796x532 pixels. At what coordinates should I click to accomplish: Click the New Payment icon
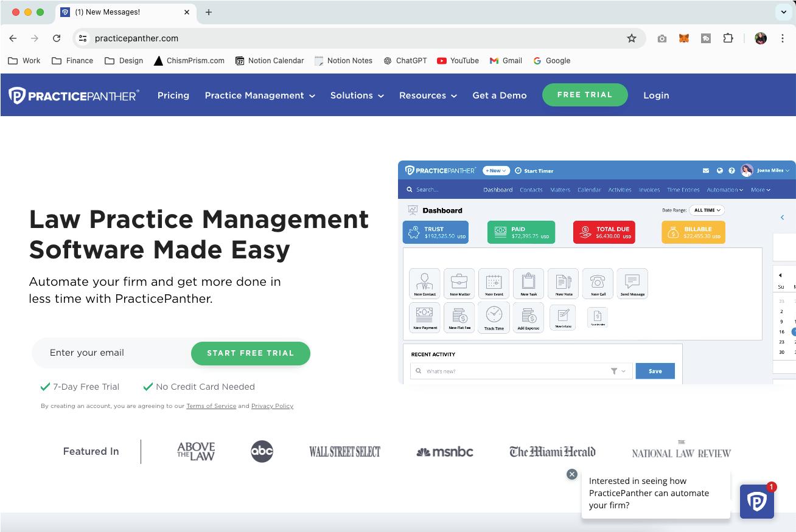click(425, 317)
